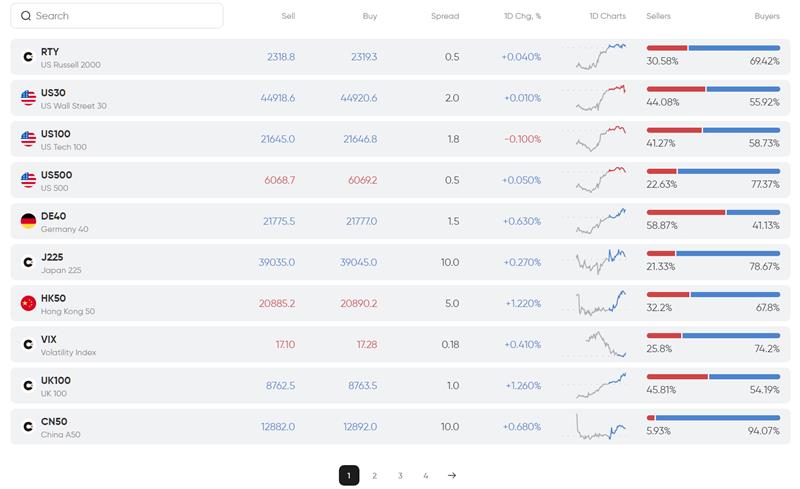Open page 2 of instruments
Image resolution: width=800 pixels, height=489 pixels.
374,476
